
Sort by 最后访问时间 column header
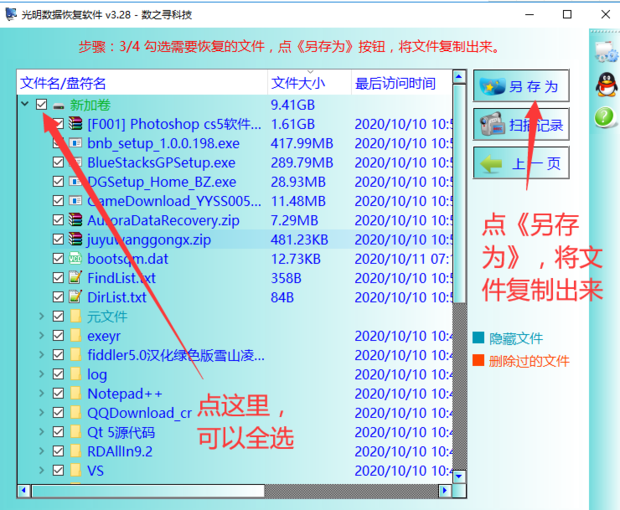point(401,83)
